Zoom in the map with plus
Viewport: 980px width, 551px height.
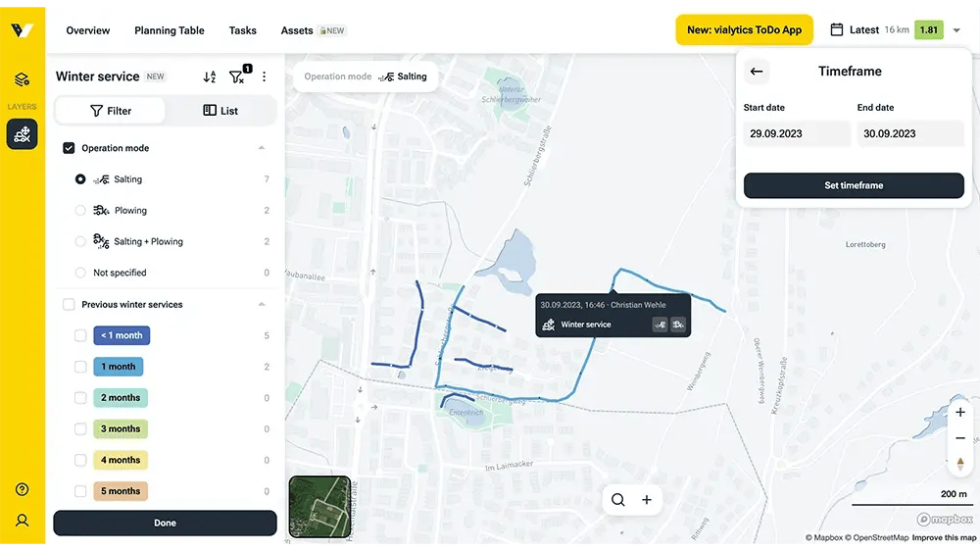pos(960,412)
